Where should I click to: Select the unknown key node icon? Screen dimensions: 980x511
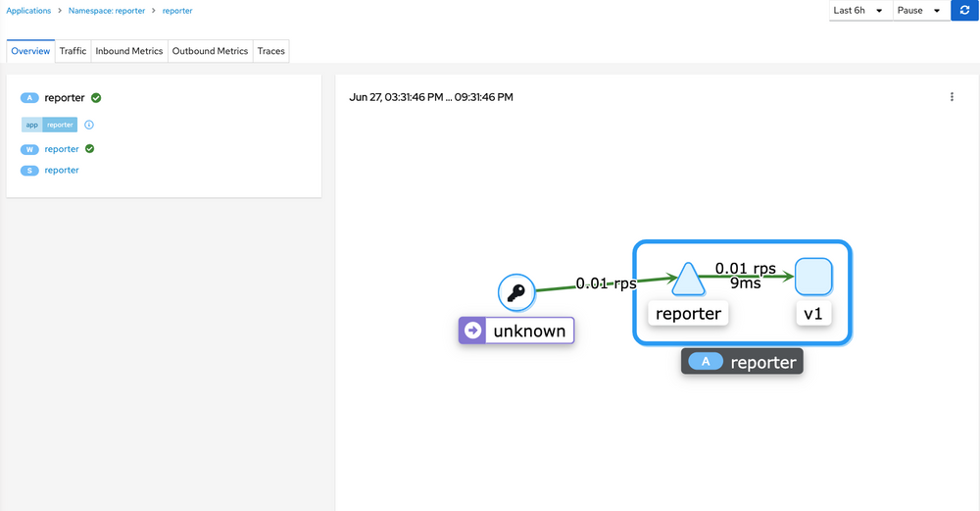pos(515,292)
